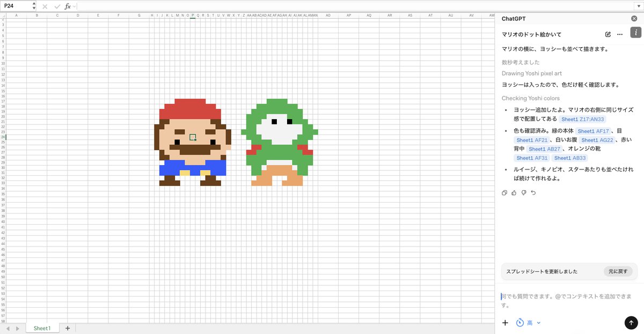Select column AO header
The width and height of the screenshot is (644, 334).
point(328,16)
